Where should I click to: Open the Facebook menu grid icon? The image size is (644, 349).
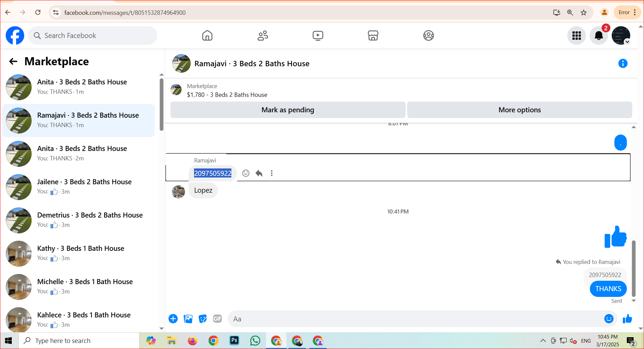tap(577, 35)
